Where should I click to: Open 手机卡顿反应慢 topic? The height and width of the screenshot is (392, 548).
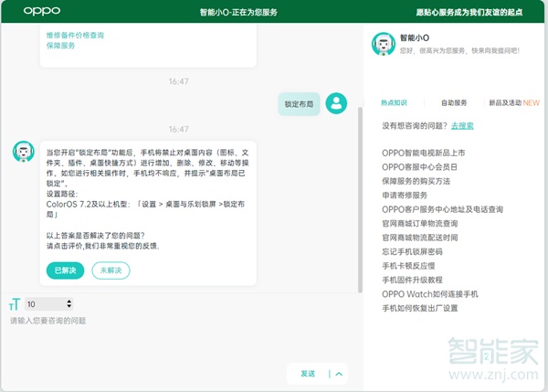click(408, 266)
